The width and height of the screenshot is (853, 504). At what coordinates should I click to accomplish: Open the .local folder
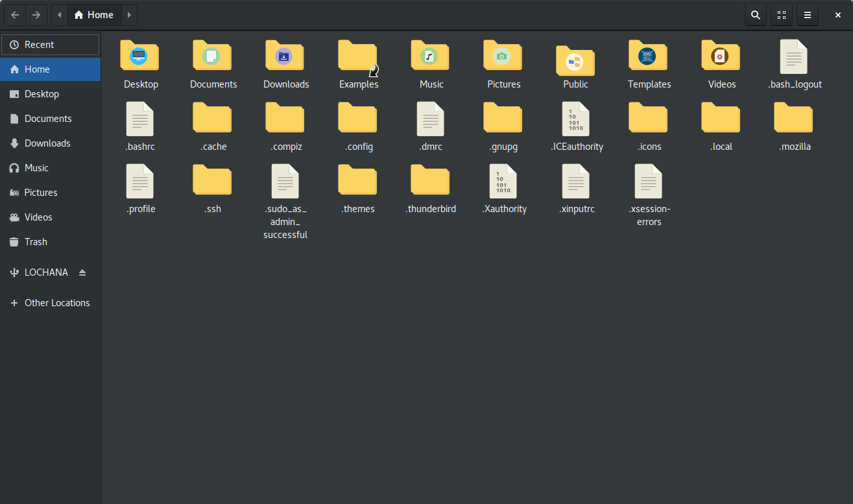coord(721,117)
